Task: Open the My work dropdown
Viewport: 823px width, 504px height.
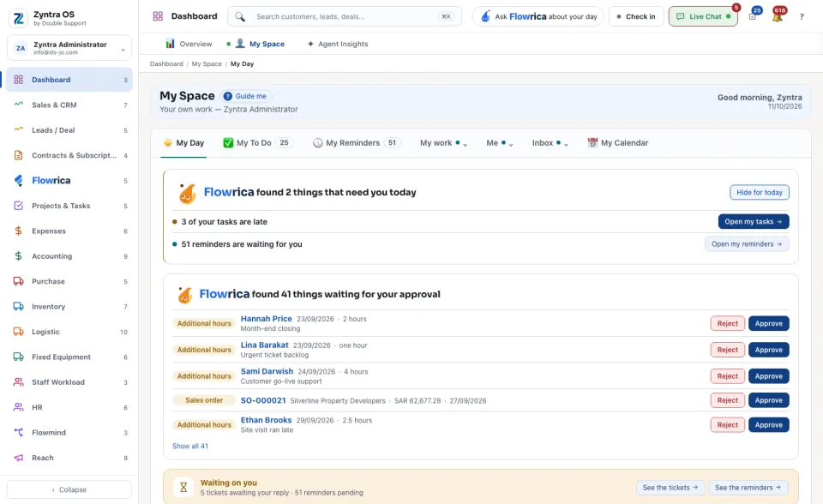Action: [443, 143]
